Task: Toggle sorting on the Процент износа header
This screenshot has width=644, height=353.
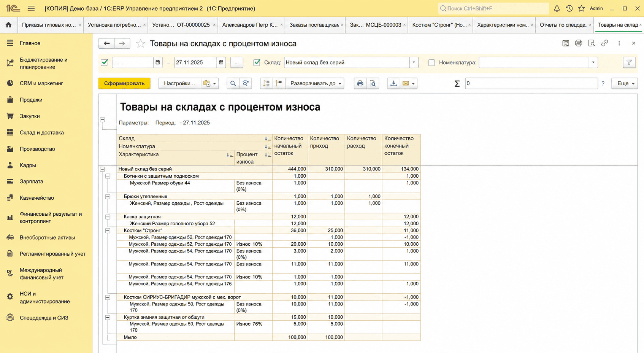Action: 268,154
